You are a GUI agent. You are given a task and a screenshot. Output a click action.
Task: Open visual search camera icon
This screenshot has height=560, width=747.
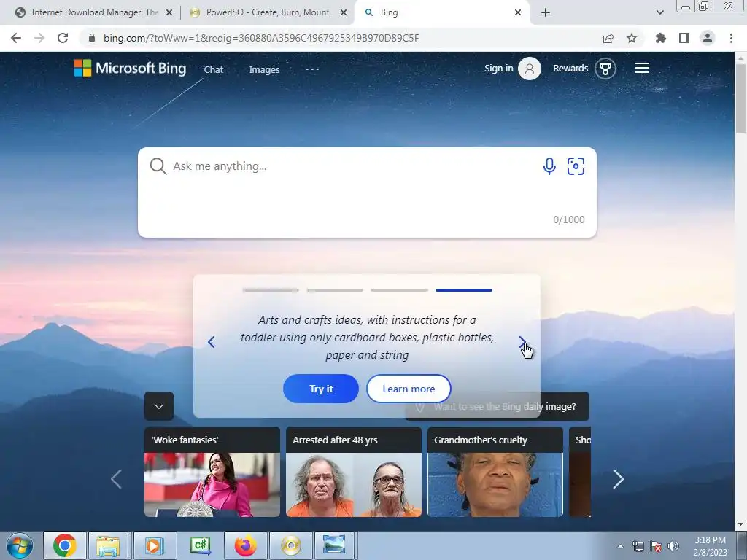[576, 166]
